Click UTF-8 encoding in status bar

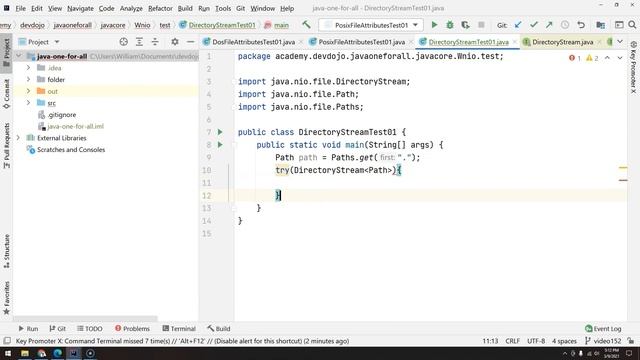(536, 341)
